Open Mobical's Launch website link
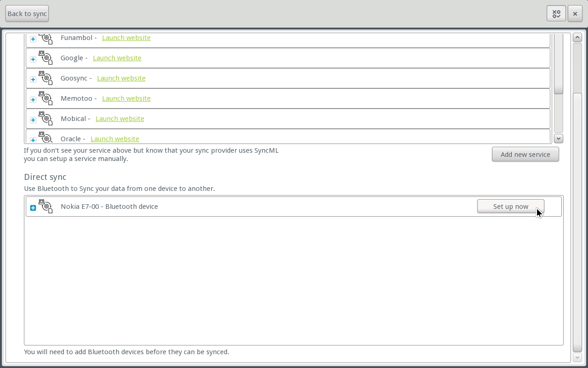 pyautogui.click(x=120, y=119)
